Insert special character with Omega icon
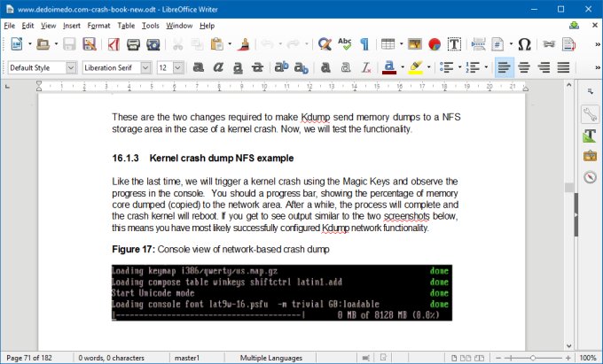 pyautogui.click(x=524, y=43)
